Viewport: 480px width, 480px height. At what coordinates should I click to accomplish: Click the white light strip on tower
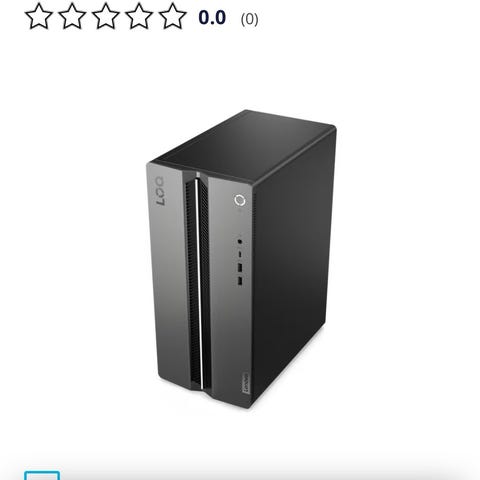(199, 282)
